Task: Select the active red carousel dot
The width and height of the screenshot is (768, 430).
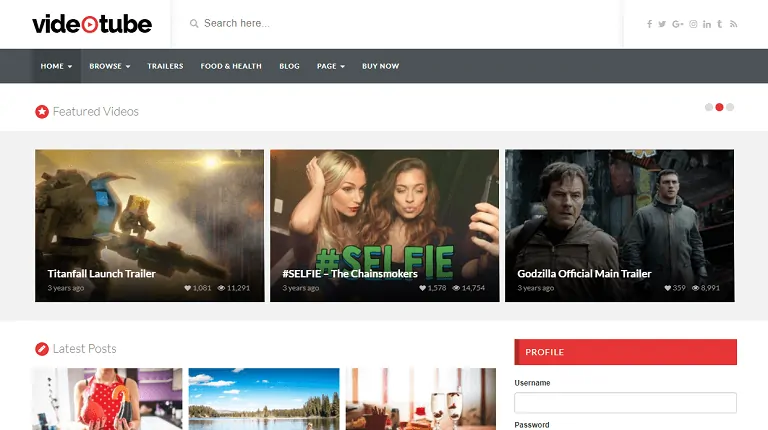Action: coord(719,107)
